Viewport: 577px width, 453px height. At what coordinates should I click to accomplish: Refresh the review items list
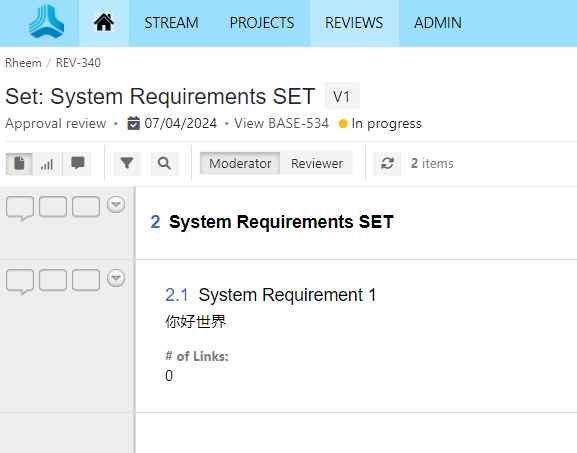(x=387, y=163)
